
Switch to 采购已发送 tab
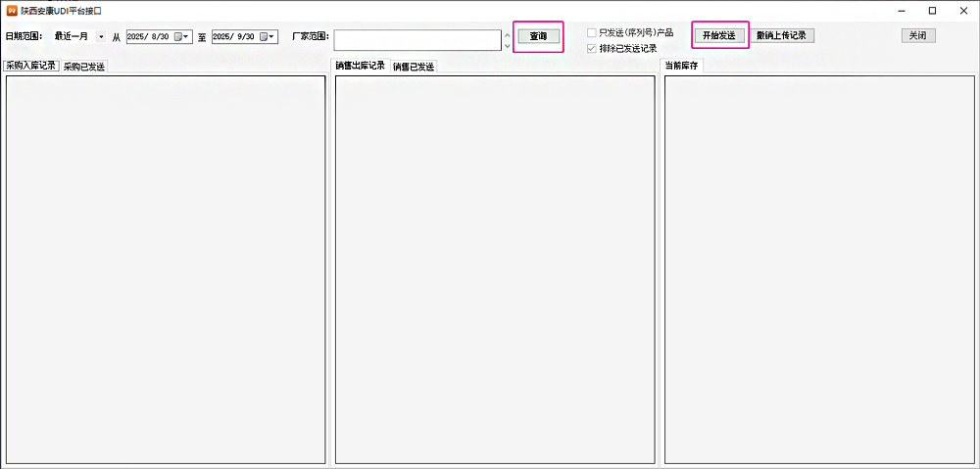84,67
